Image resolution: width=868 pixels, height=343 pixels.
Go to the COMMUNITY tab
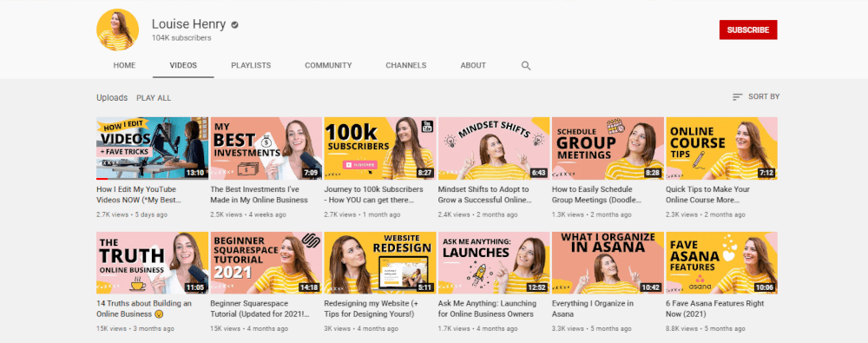[x=328, y=65]
